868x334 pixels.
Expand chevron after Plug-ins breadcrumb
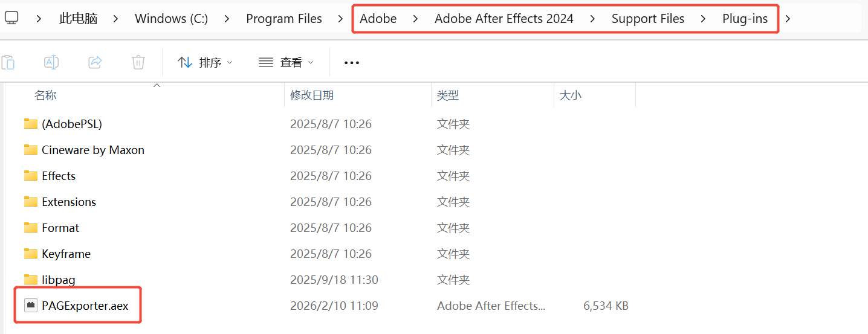788,19
